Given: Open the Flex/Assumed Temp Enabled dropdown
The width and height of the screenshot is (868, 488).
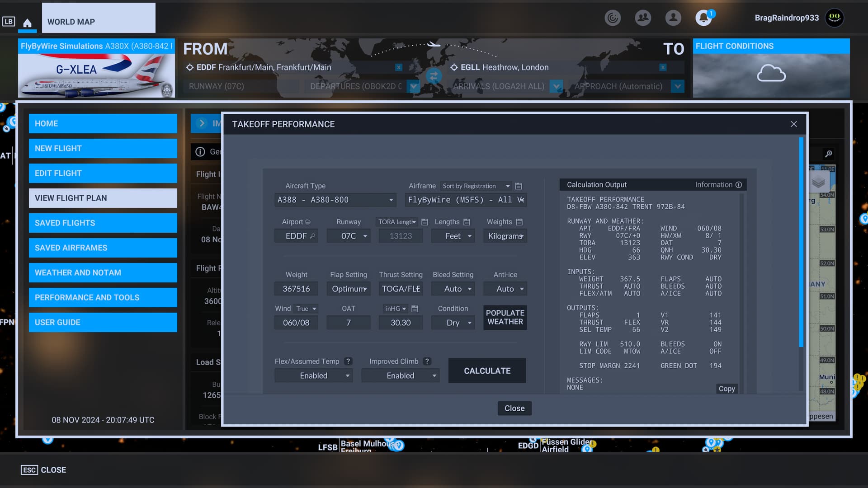Looking at the screenshot, I should click(x=314, y=375).
